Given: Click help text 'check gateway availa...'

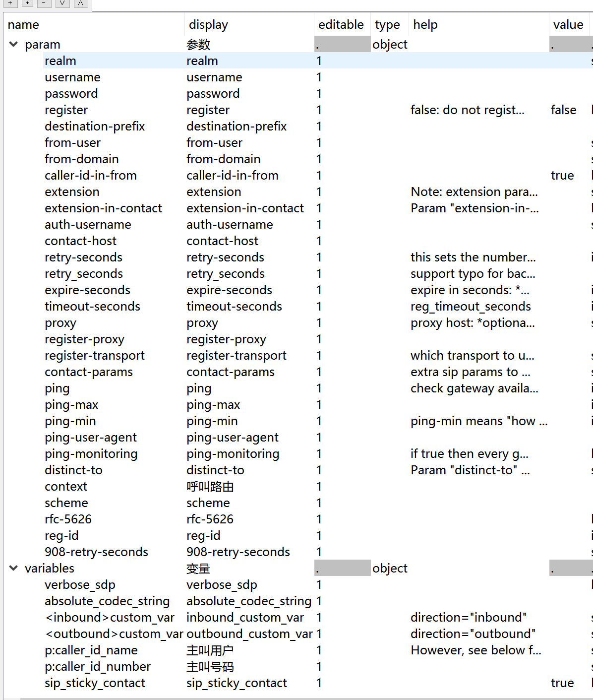Looking at the screenshot, I should coord(474,388).
